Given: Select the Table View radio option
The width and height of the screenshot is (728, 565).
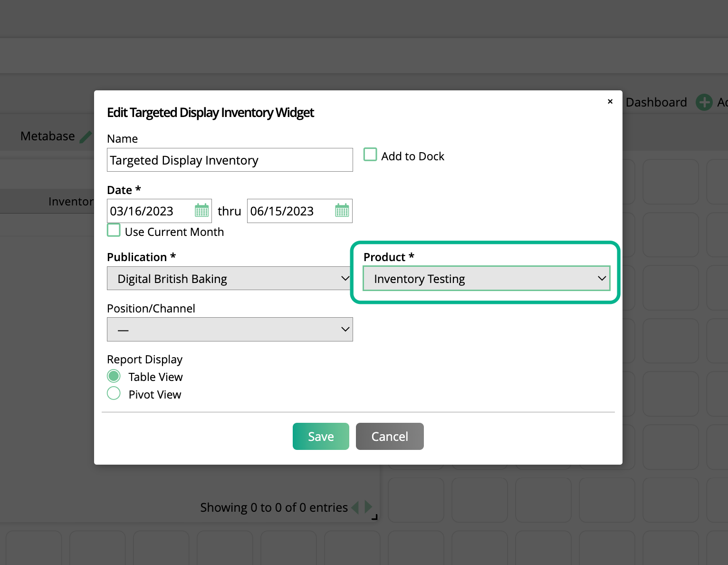Looking at the screenshot, I should click(x=114, y=376).
